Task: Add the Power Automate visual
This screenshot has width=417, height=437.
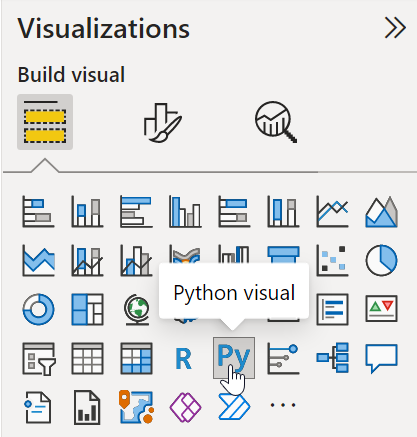Action: (x=234, y=407)
